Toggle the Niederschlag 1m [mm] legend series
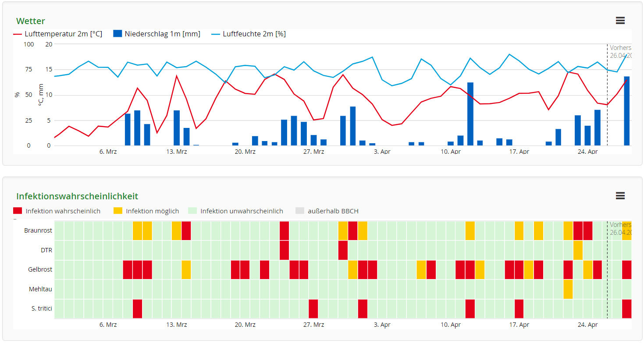Screen dimensions: 644x343 coord(157,34)
